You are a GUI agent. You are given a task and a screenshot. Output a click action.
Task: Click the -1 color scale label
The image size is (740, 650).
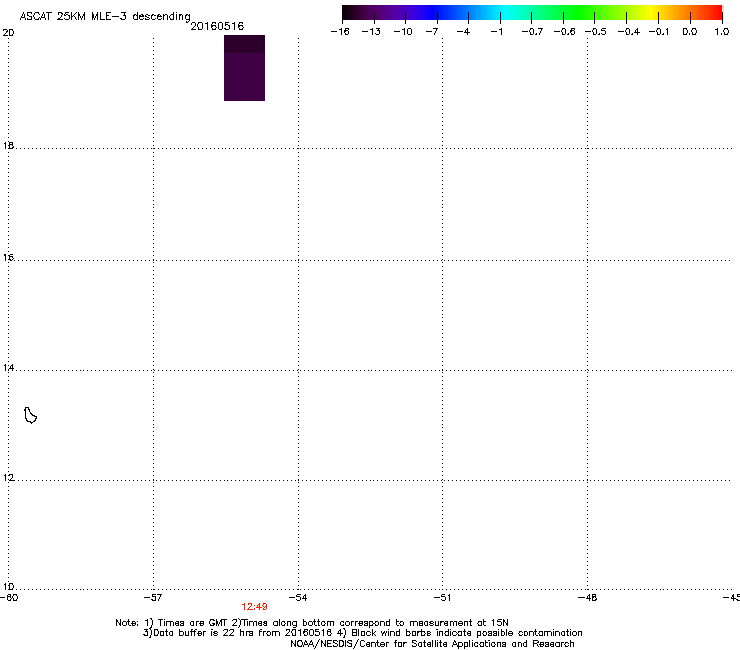[496, 32]
